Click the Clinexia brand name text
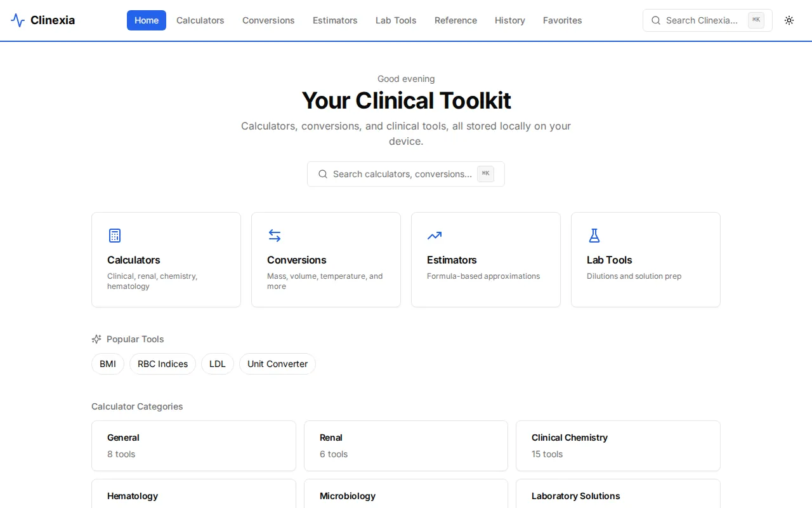The width and height of the screenshot is (812, 508). pos(53,20)
